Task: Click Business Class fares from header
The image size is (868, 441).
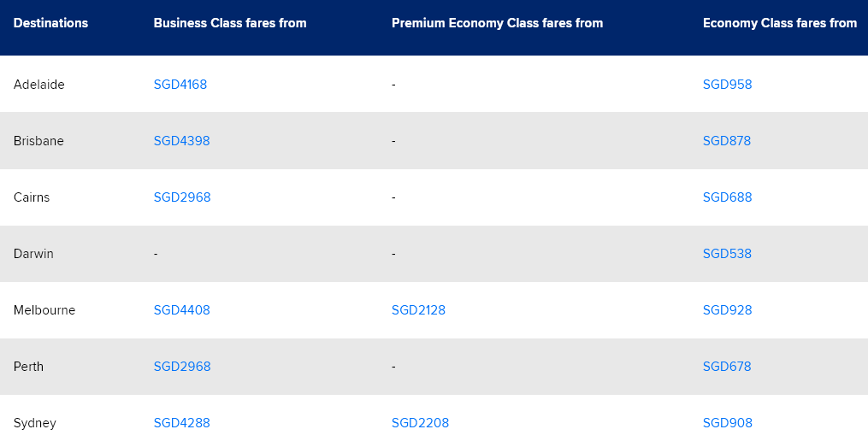Action: [x=230, y=23]
